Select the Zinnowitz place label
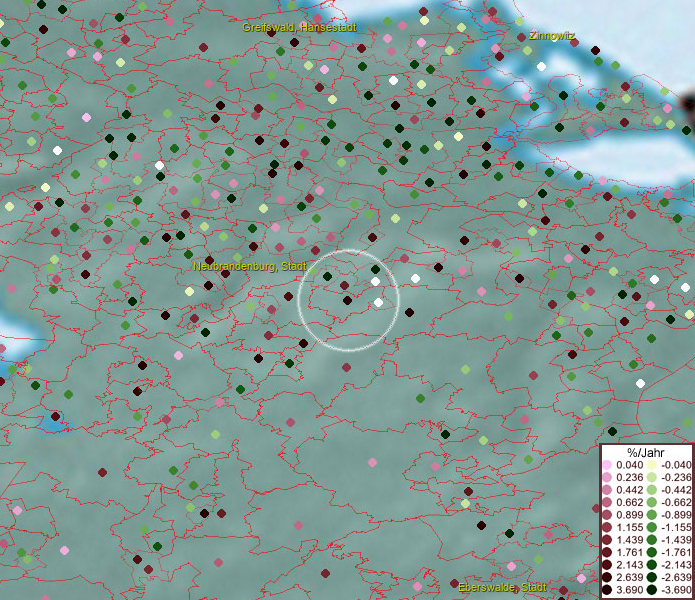 [552, 35]
